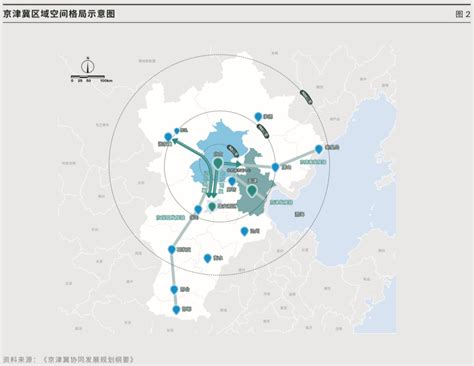
Task: Click the blue Hengshui pin
Action: (207, 258)
